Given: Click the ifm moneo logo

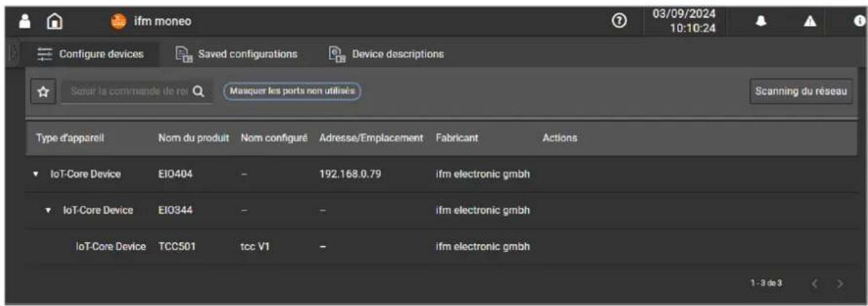Looking at the screenshot, I should (x=119, y=22).
